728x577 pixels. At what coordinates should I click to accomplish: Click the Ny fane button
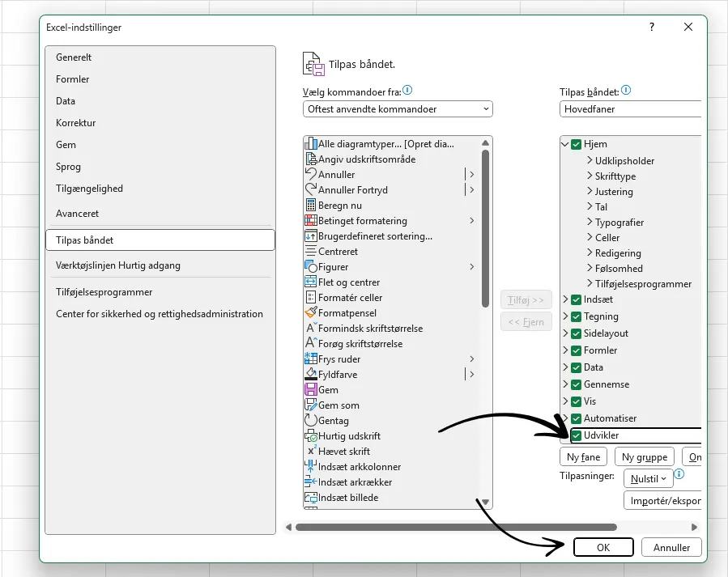(583, 457)
